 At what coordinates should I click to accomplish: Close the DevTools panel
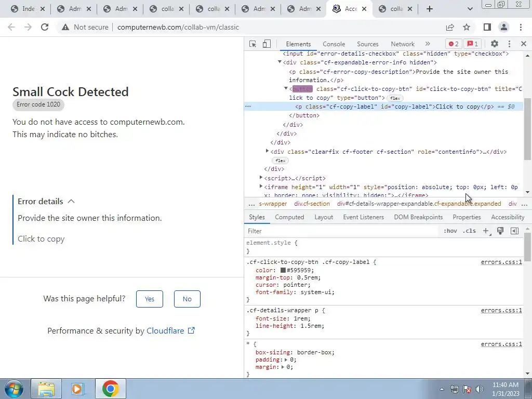click(524, 44)
